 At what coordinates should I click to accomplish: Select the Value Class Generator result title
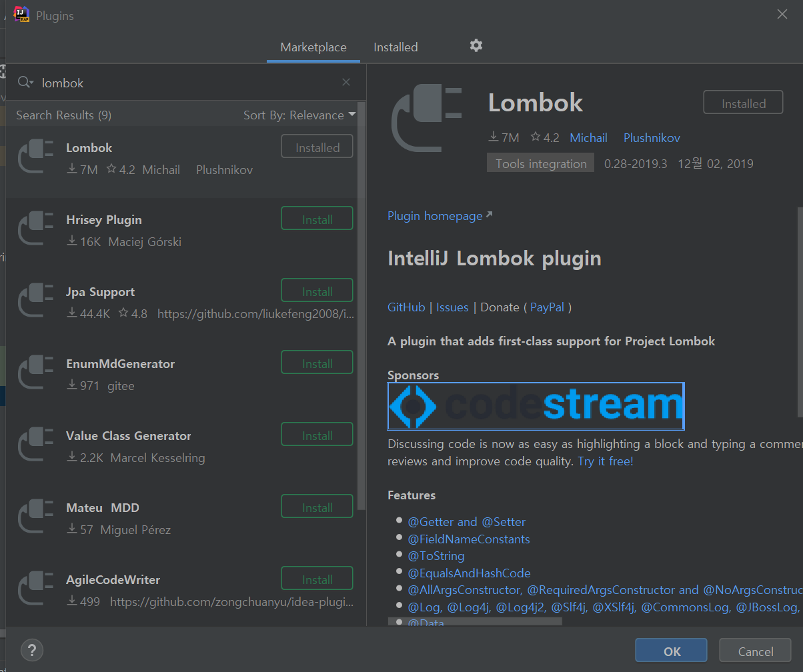tap(129, 436)
